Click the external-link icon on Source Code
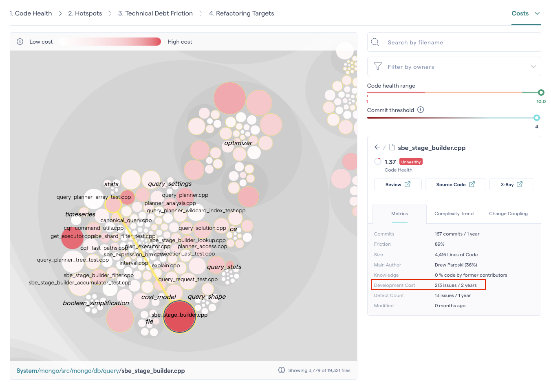This screenshot has height=392, width=551. coord(472,184)
